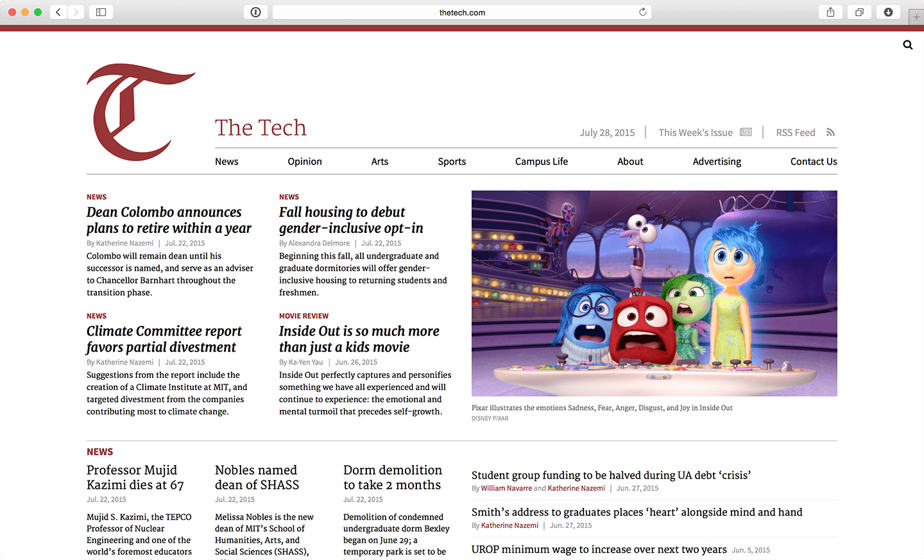Click By Alexandra Delmore byline text
The image size is (924, 560).
[314, 243]
